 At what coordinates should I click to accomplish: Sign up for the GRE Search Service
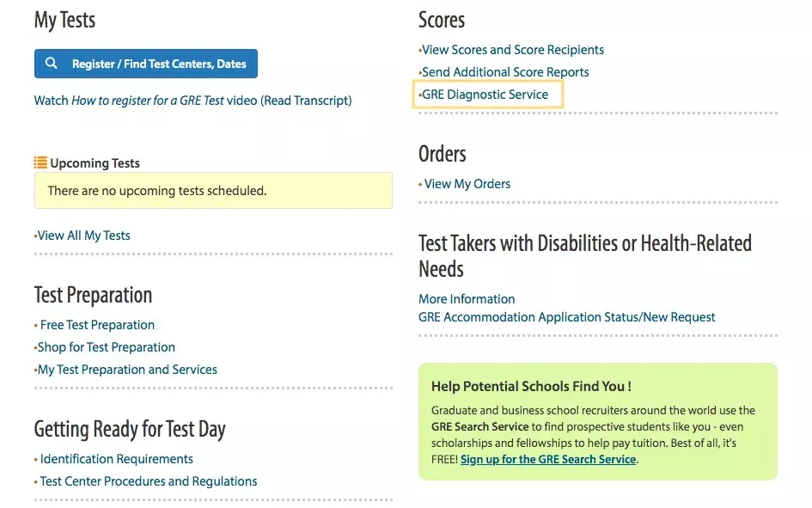tap(548, 459)
